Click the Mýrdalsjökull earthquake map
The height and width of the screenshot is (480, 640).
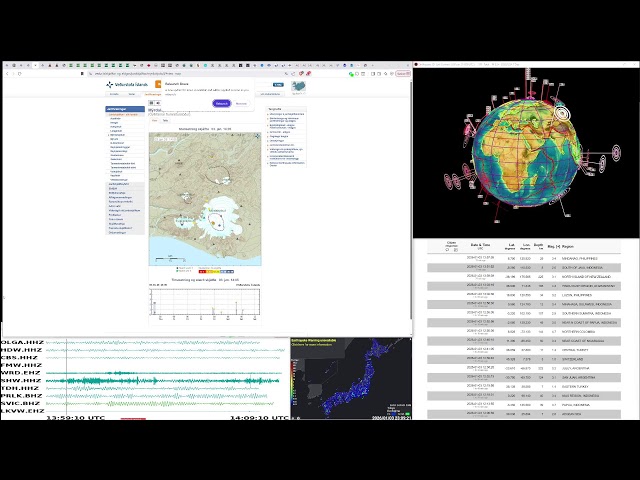coord(205,199)
